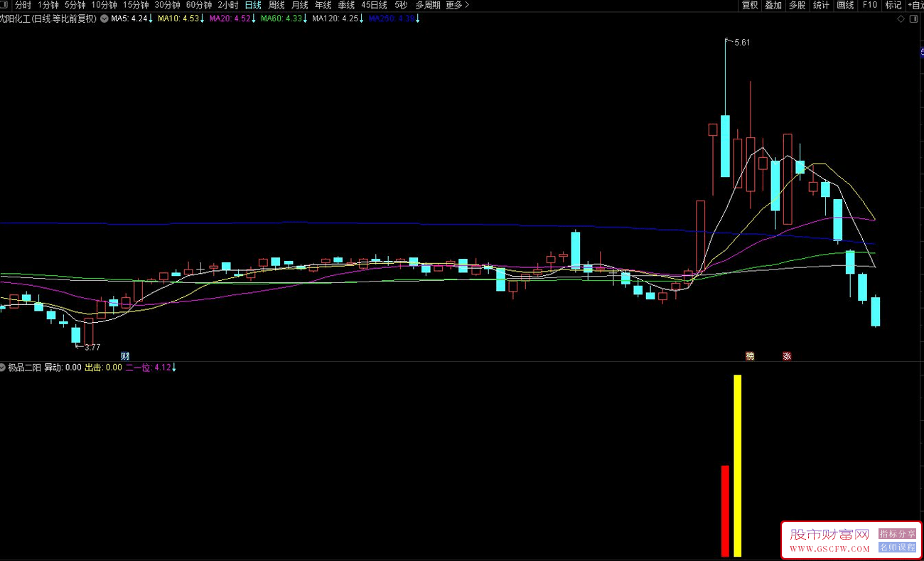Click the 财 event marker below the chart
The width and height of the screenshot is (924, 561).
pos(125,356)
